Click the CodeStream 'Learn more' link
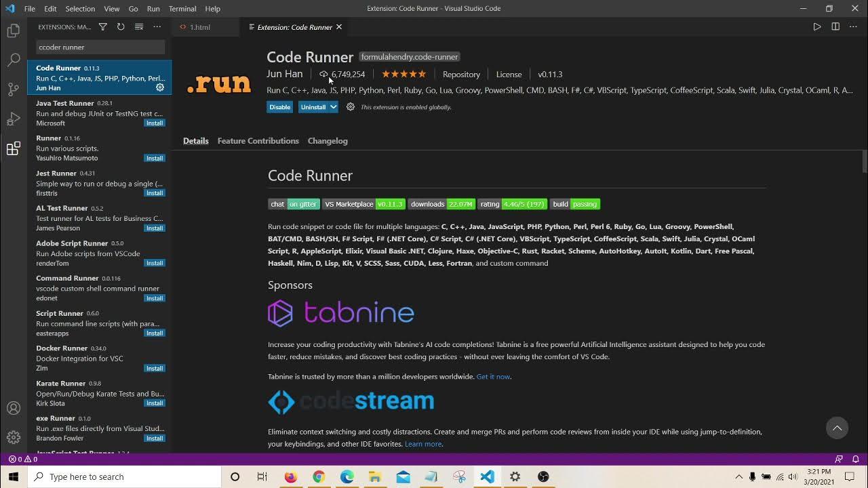 click(x=423, y=444)
